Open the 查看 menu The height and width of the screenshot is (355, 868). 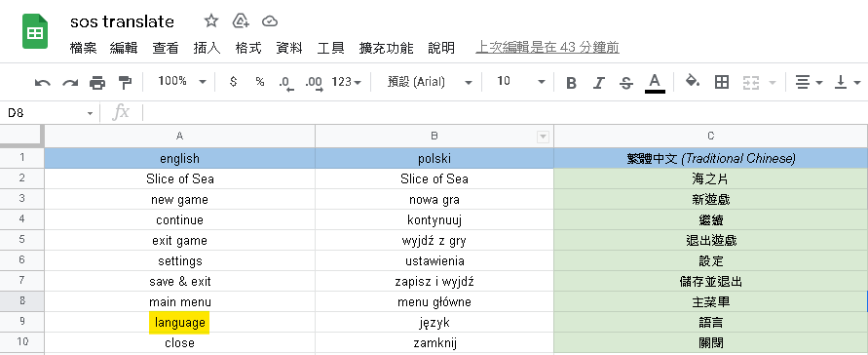click(166, 48)
